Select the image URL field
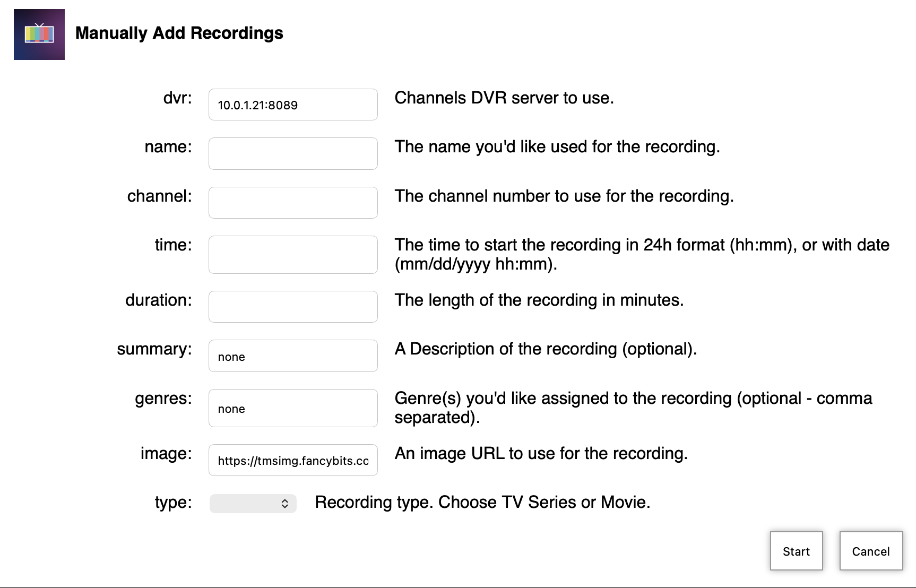This screenshot has width=916, height=588. (293, 460)
